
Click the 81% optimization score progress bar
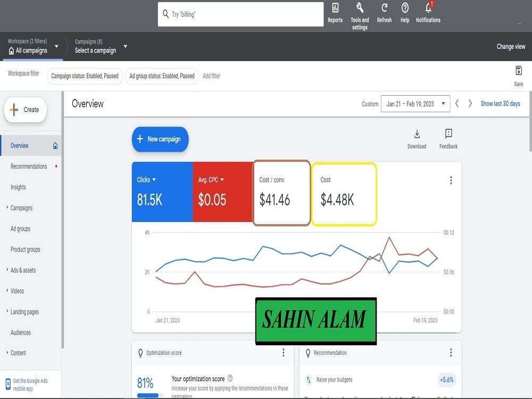point(151,395)
